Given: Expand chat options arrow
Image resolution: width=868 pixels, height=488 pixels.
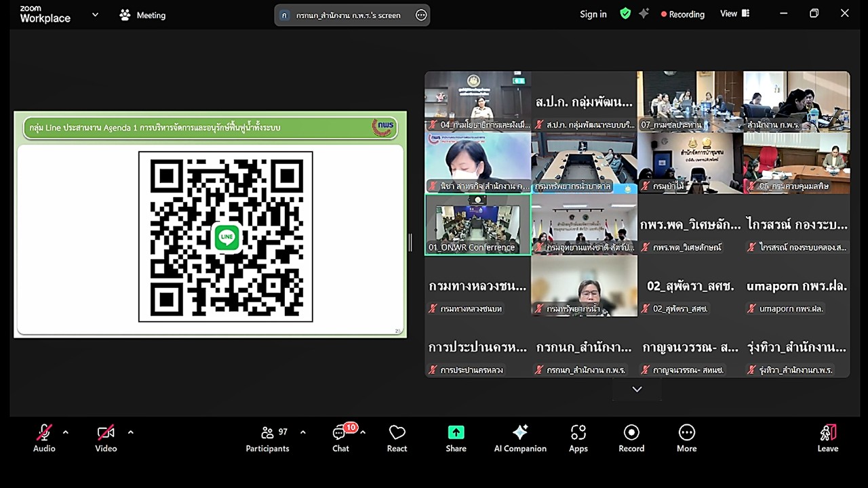Looking at the screenshot, I should click(363, 432).
